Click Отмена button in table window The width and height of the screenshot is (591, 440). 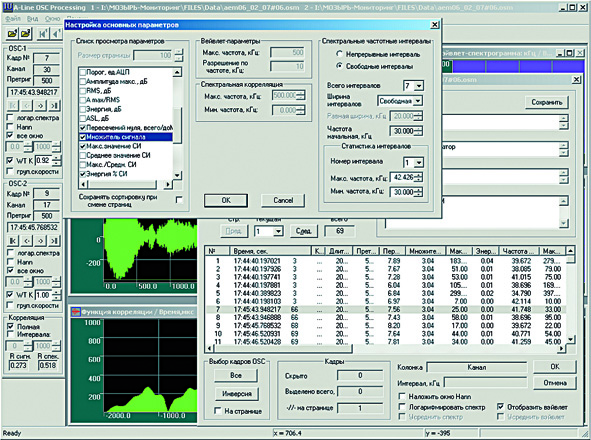coord(555,383)
